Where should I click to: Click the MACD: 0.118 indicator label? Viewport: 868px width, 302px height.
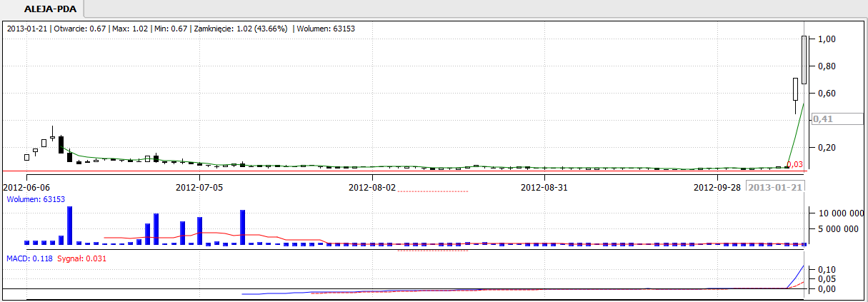click(27, 258)
